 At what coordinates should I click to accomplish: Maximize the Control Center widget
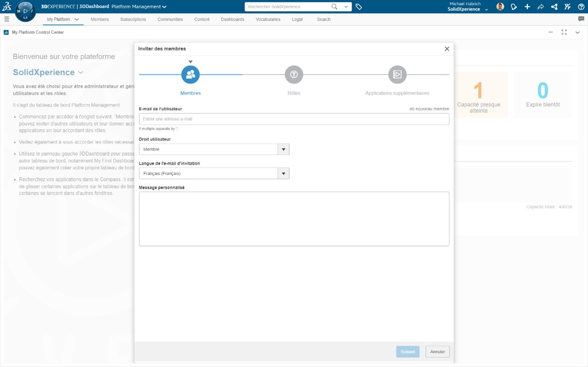(564, 32)
